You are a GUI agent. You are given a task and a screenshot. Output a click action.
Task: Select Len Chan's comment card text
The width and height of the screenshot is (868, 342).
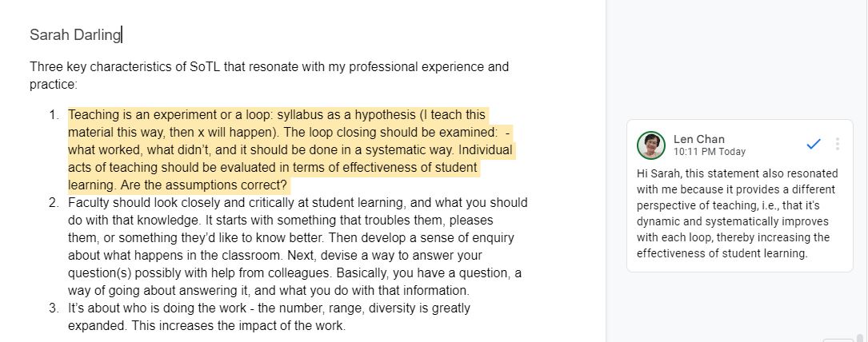(737, 213)
